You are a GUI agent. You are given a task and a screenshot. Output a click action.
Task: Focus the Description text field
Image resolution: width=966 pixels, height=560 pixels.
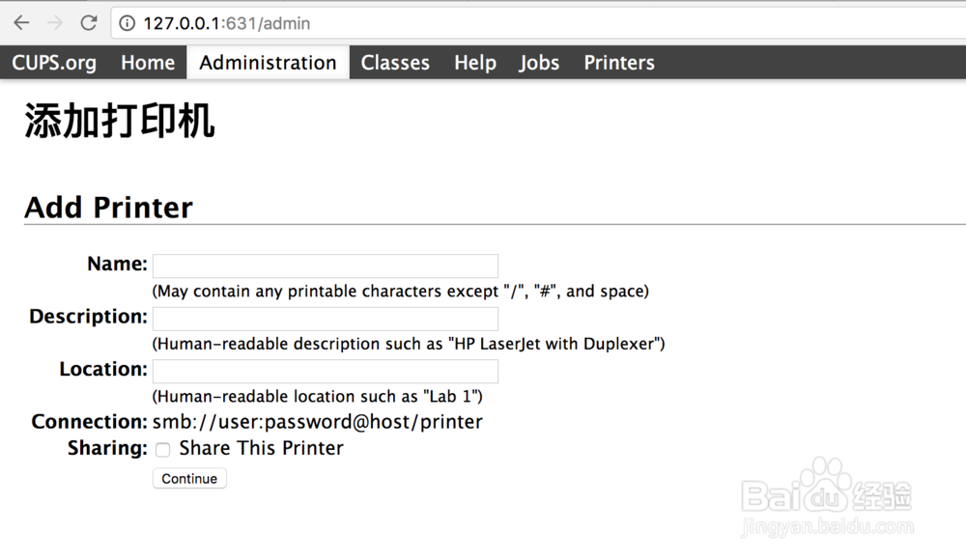(326, 319)
